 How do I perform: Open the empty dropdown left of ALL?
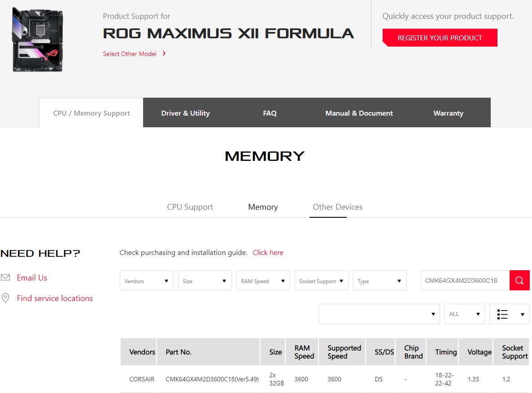pos(379,314)
